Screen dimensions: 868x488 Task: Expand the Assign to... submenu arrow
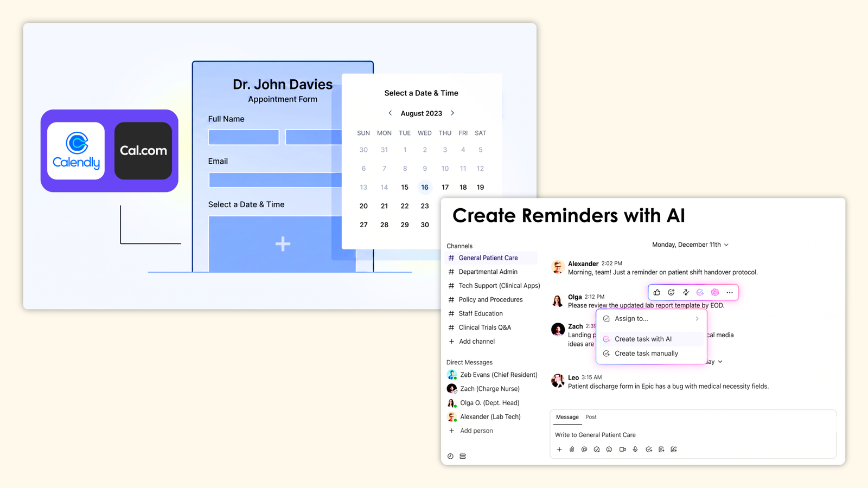tap(697, 319)
